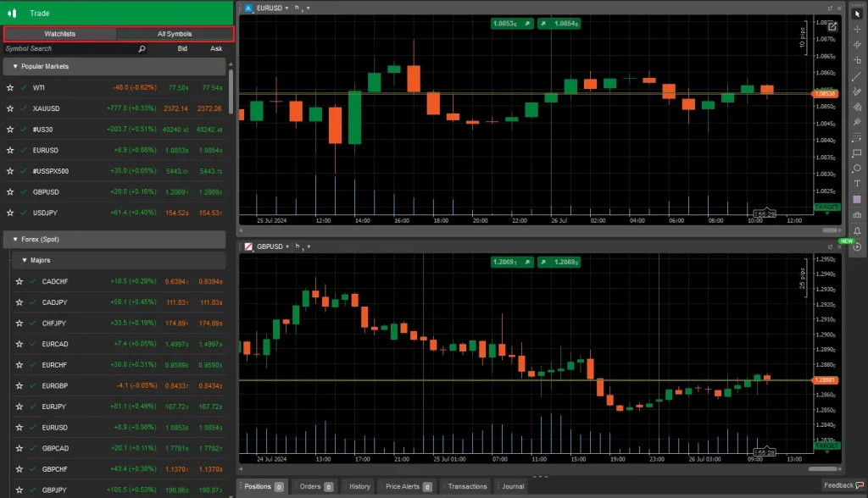868x498 pixels.
Task: Click the Bid column header
Action: point(182,48)
